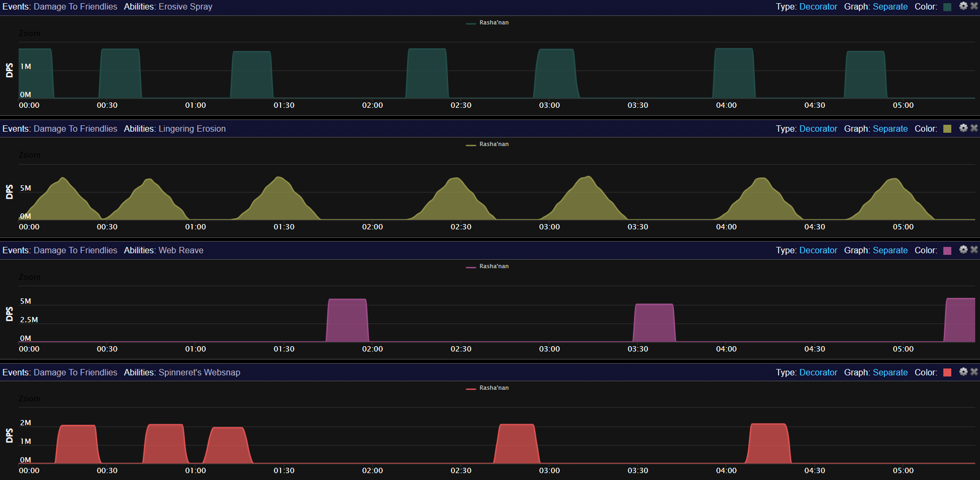
Task: Change Separate graph mode on Erosive Spray row
Action: coord(890,7)
